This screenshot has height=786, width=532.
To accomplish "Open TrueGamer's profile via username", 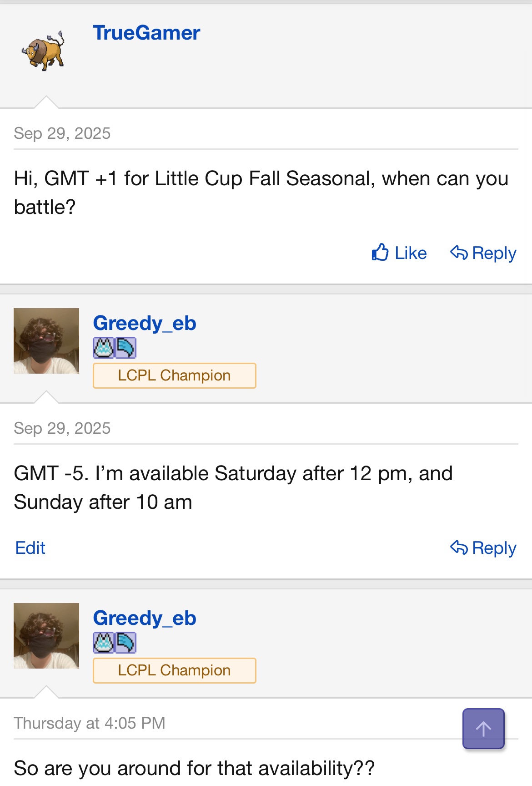I will (x=146, y=33).
